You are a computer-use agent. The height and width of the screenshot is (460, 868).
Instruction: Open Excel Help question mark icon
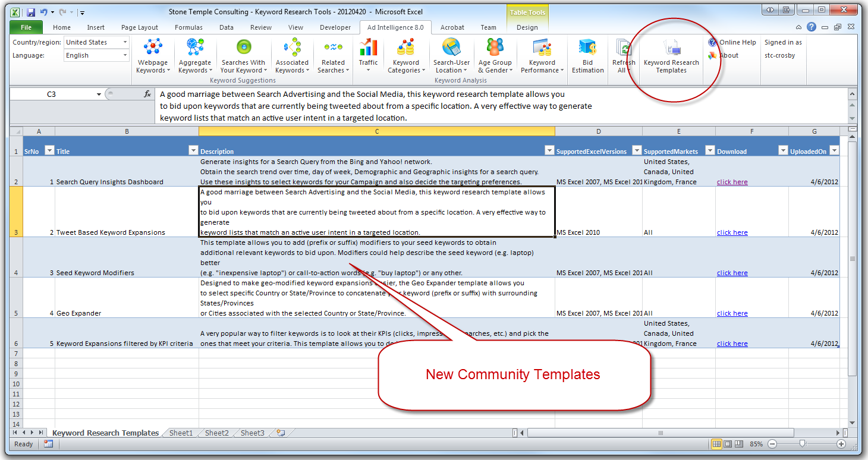coord(812,27)
